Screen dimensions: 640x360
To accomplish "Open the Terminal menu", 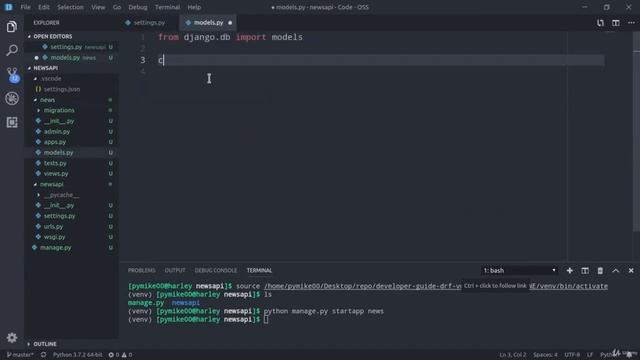I will (x=167, y=7).
